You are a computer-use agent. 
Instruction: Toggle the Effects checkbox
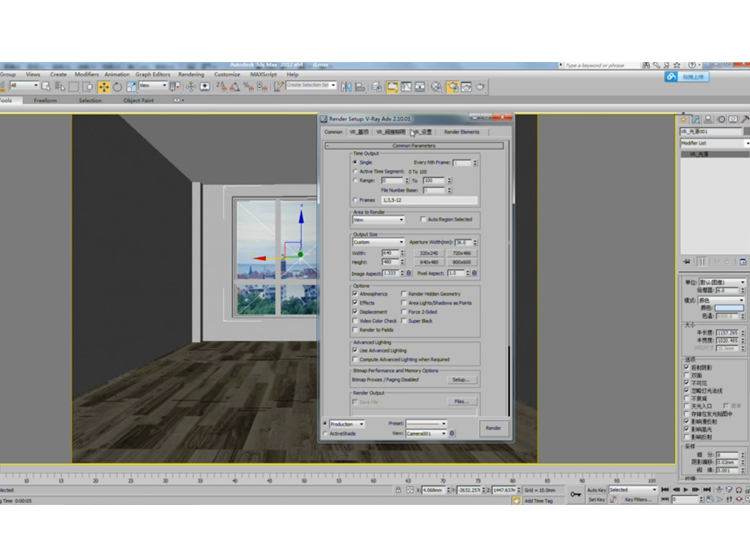(x=355, y=303)
